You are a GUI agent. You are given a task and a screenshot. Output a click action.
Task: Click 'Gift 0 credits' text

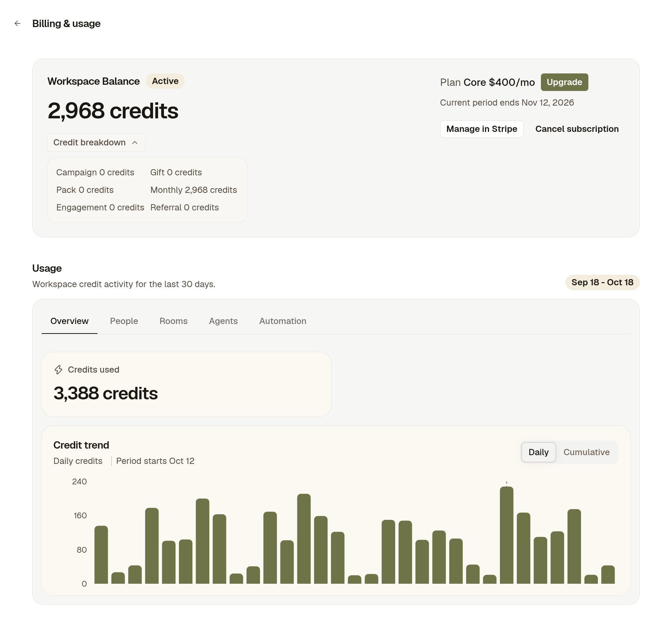(176, 172)
